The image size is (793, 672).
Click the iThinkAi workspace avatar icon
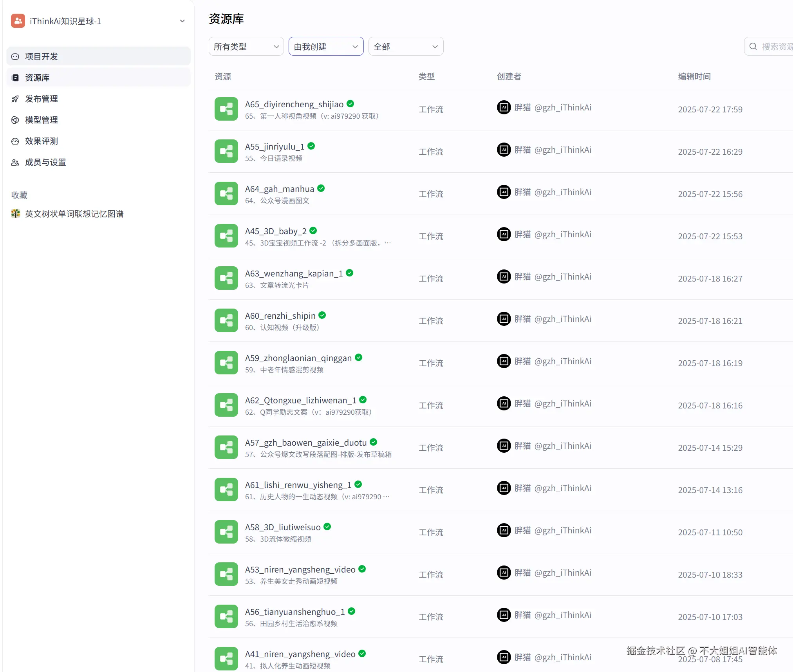[x=18, y=21]
